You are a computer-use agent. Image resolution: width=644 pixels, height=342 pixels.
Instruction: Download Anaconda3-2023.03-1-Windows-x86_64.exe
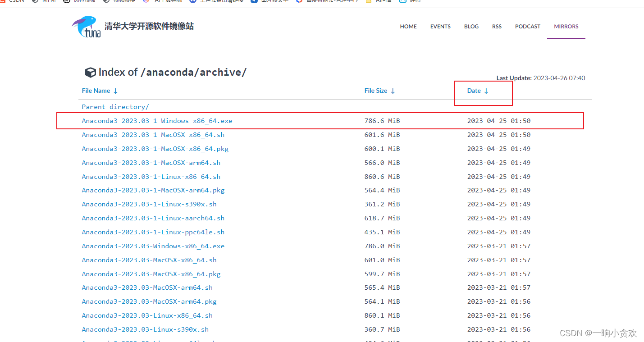click(157, 121)
